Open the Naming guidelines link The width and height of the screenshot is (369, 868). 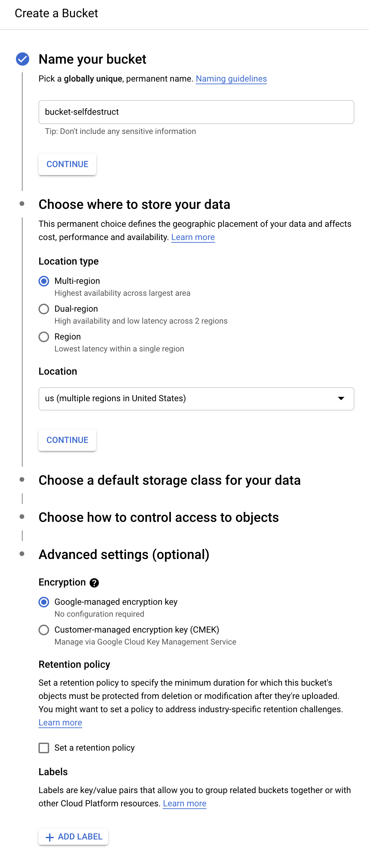tap(231, 79)
